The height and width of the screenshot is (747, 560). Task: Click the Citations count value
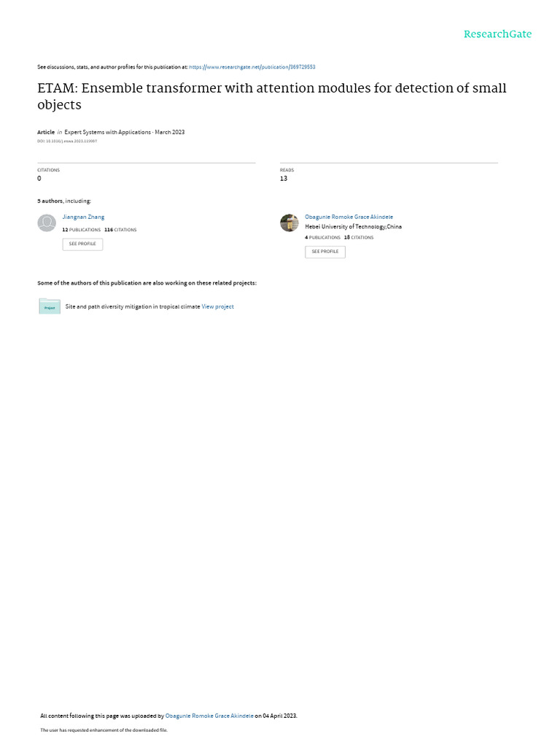tap(39, 178)
